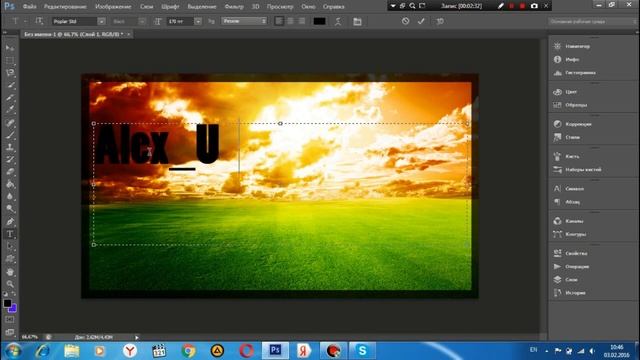Toggle Quick Mask mode in toolbox
This screenshot has height=360, width=640.
10,320
